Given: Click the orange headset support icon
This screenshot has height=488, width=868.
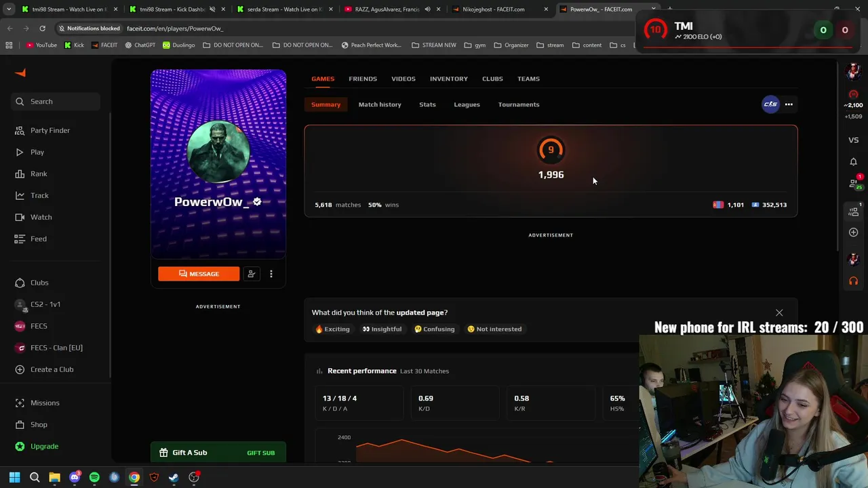Looking at the screenshot, I should [x=854, y=281].
